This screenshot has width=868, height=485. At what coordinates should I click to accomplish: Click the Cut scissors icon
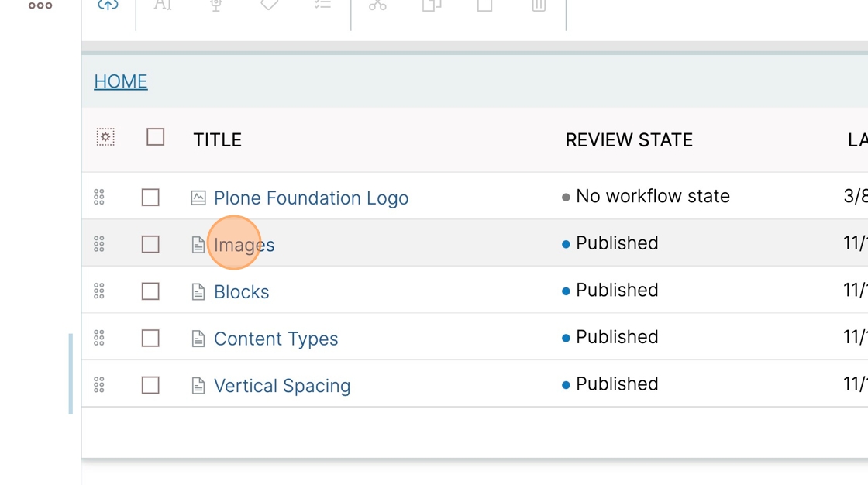(x=377, y=5)
